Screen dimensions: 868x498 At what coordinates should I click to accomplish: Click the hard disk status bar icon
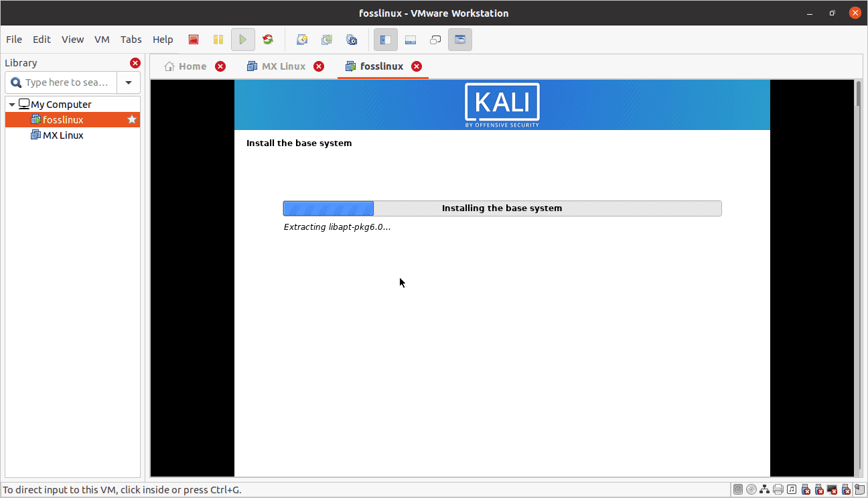(x=738, y=489)
